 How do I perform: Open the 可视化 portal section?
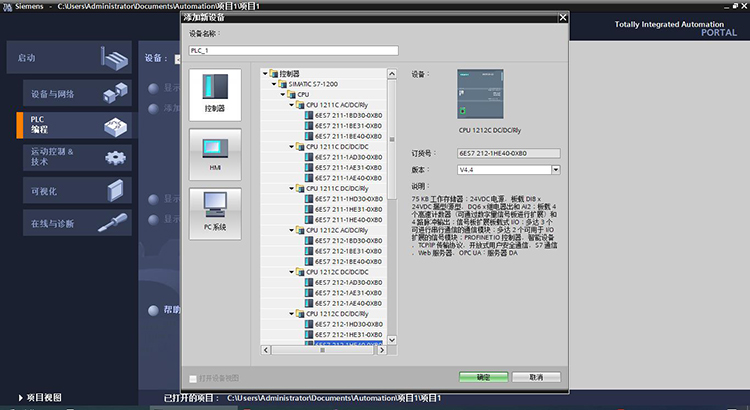77,191
